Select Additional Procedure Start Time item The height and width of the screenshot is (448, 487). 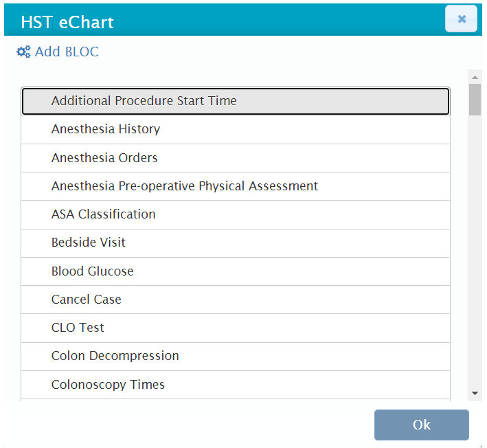tap(236, 101)
